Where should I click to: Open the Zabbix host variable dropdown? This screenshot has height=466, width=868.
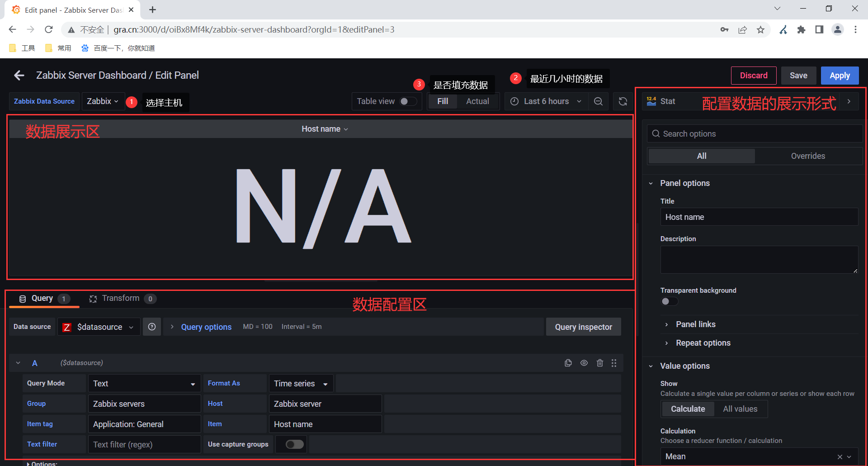[103, 101]
